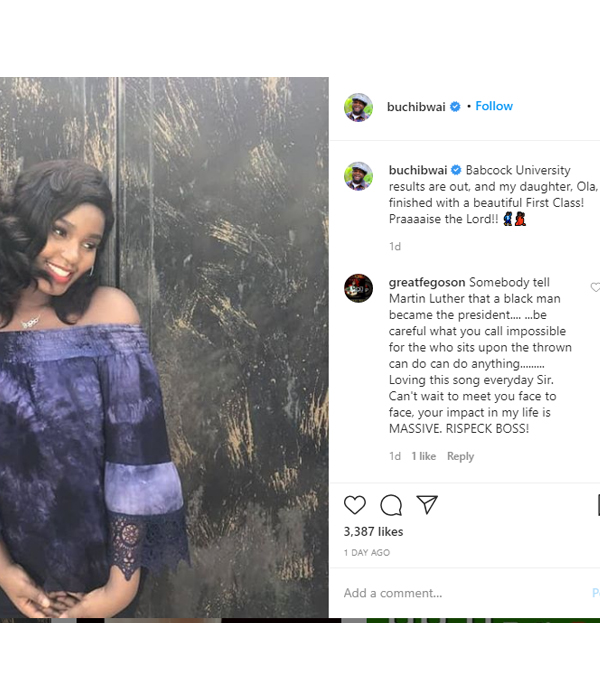Open buchibwai username in caption

(418, 170)
